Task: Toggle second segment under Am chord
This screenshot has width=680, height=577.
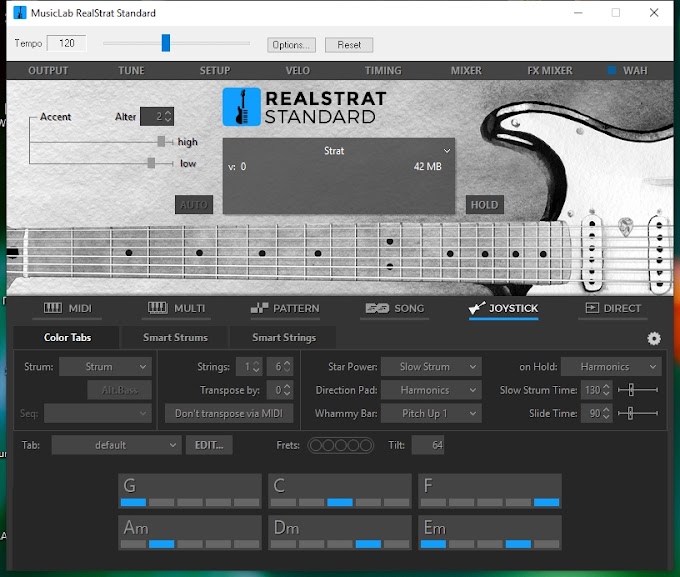Action: [161, 544]
